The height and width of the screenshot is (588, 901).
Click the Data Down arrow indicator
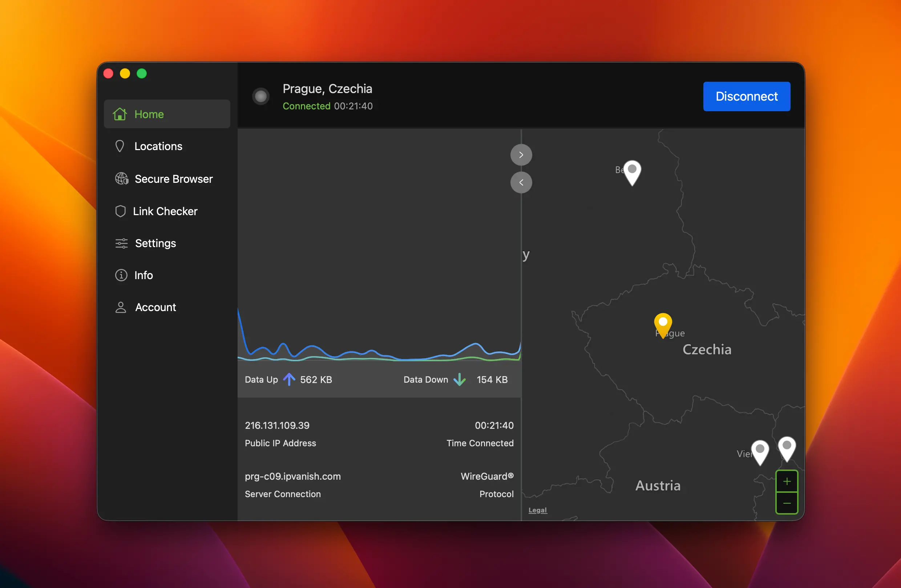pyautogui.click(x=460, y=379)
